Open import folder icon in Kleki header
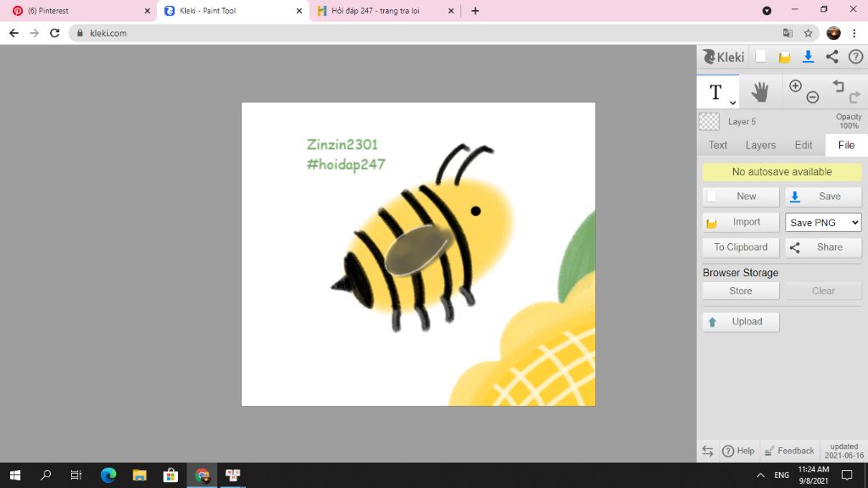Viewport: 868px width, 488px height. point(784,57)
